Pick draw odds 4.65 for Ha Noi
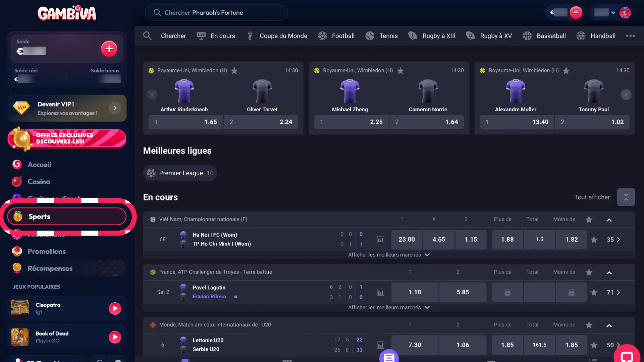 point(439,240)
